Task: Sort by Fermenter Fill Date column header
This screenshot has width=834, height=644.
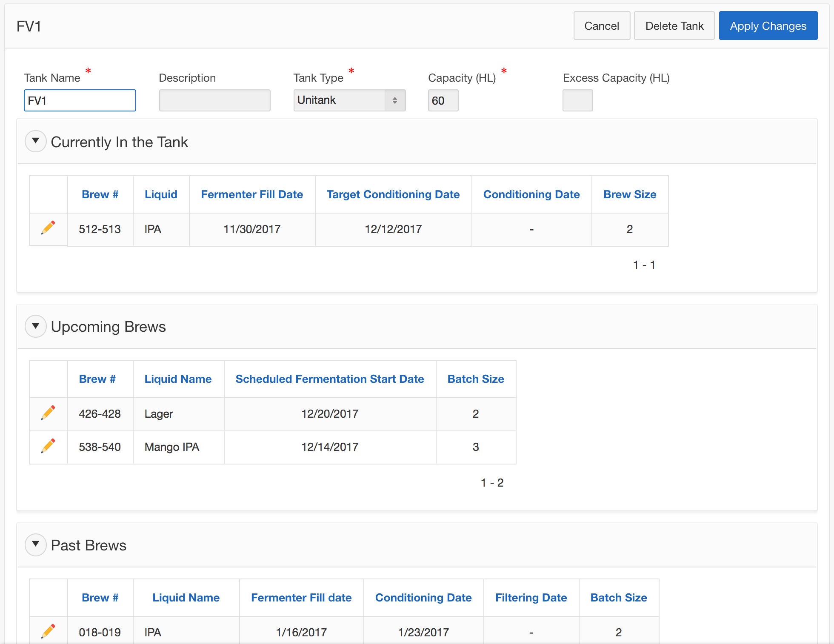Action: click(x=252, y=194)
